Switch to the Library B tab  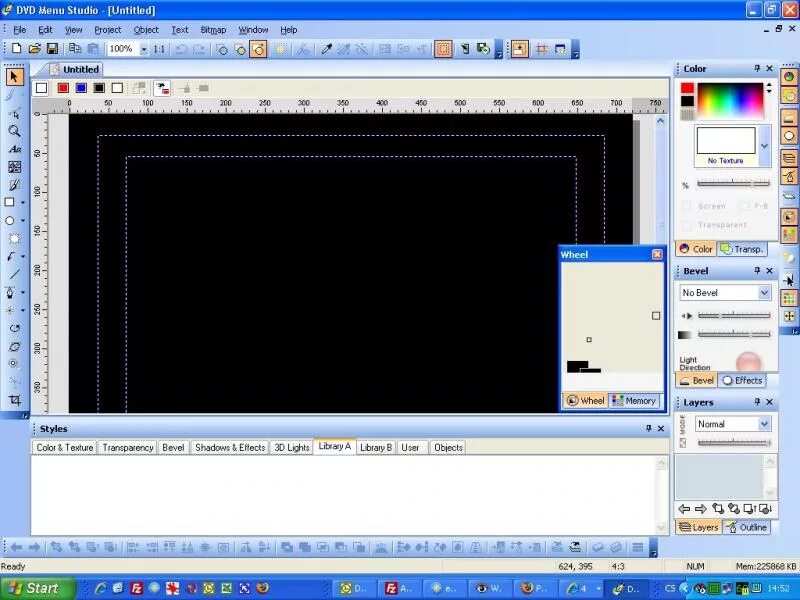point(376,447)
